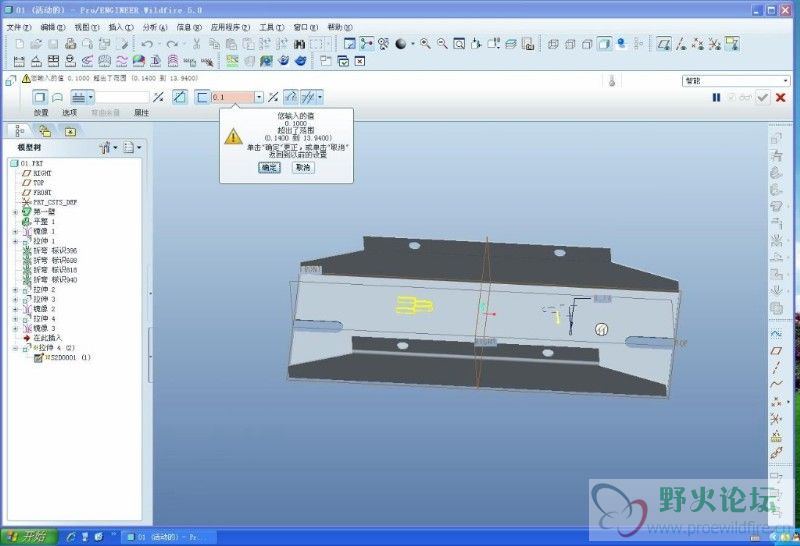The height and width of the screenshot is (546, 800).
Task: Click the no hidden display icon
Action: coord(587,44)
